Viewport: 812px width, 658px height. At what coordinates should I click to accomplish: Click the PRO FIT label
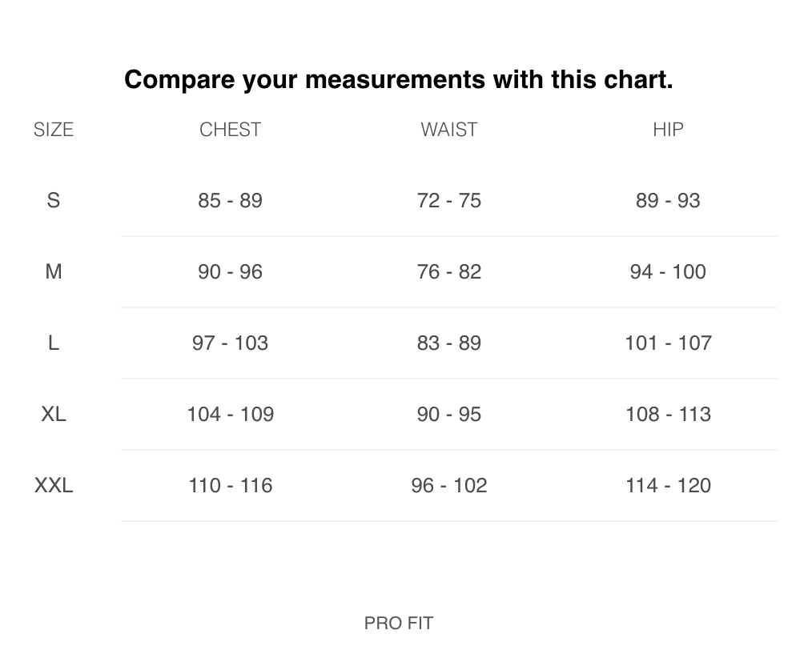[x=398, y=623]
